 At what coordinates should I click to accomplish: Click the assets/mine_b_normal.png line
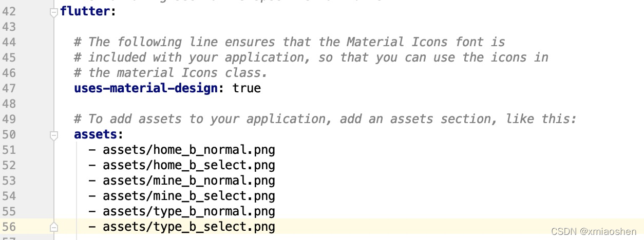tap(188, 181)
